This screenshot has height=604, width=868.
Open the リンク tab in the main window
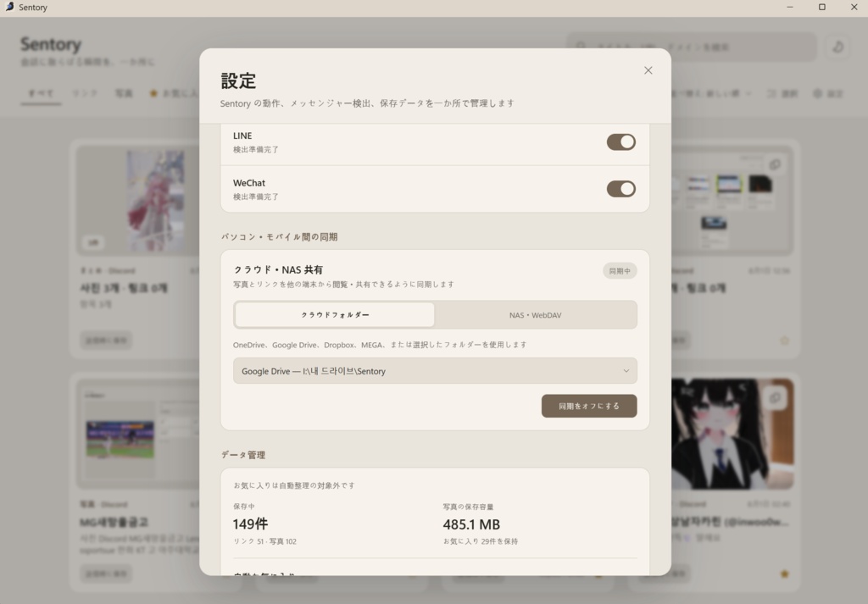click(85, 93)
